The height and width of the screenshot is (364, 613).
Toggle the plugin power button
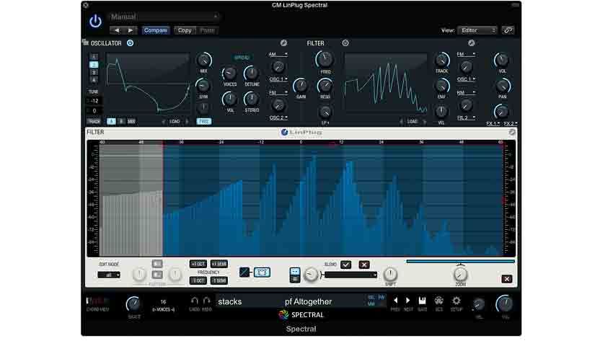95,21
